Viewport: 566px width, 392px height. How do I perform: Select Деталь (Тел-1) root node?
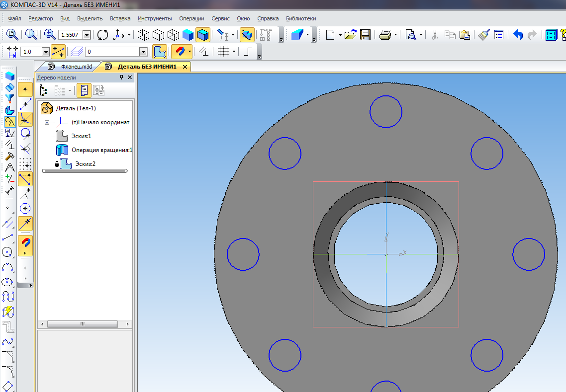(76, 108)
